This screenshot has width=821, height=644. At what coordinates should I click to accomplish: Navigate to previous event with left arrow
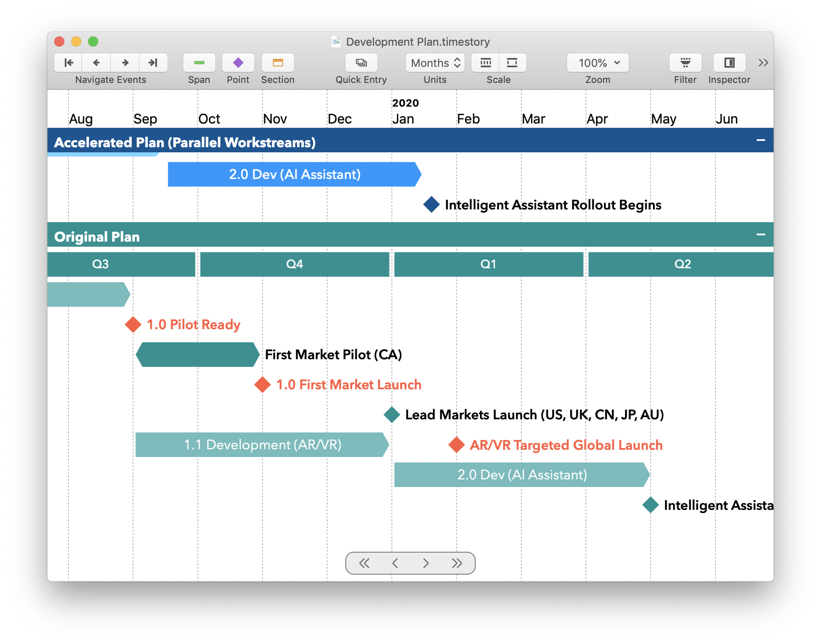click(x=96, y=62)
